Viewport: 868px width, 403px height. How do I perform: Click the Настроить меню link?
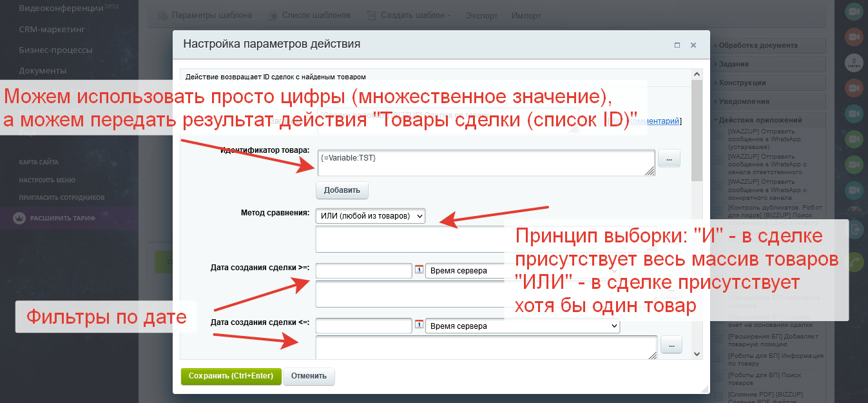(x=47, y=180)
